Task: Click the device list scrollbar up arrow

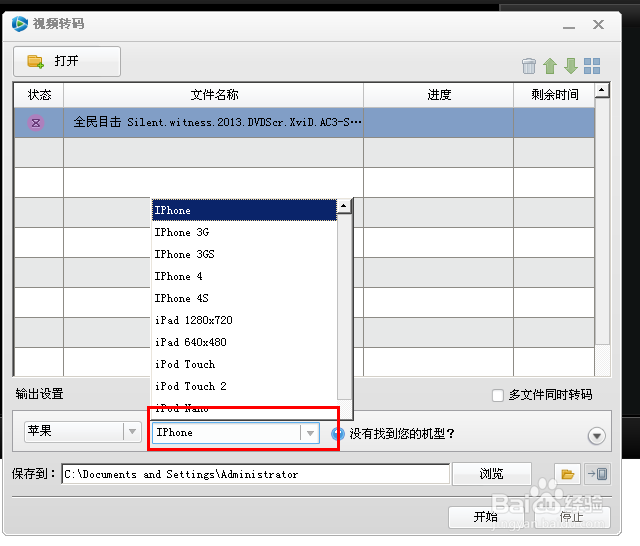Action: coord(344,206)
